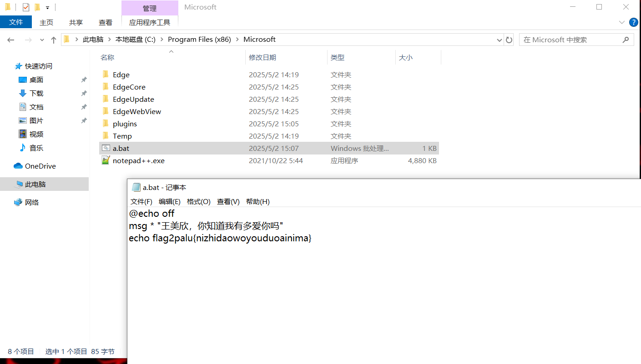Expand the quick access toolbar dropdown arrow

pyautogui.click(x=47, y=8)
